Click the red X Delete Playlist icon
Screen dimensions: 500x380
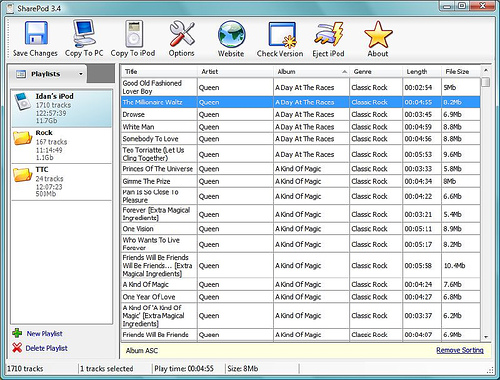pyautogui.click(x=17, y=348)
